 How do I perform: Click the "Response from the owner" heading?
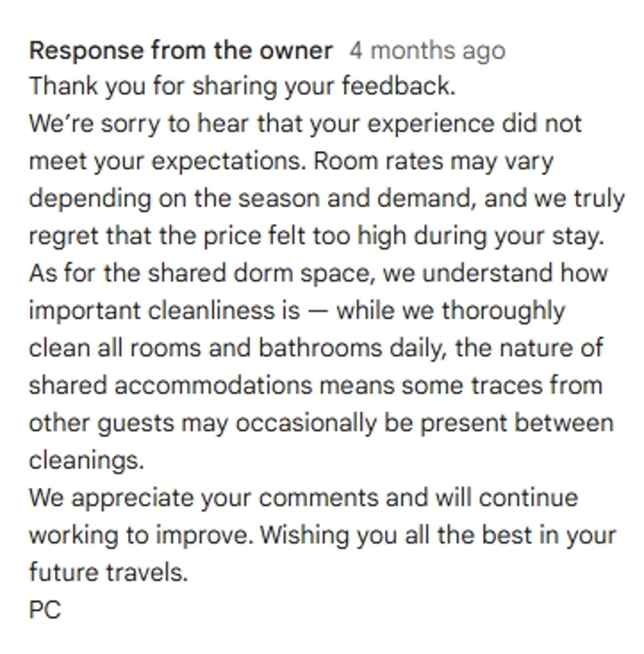tap(181, 51)
